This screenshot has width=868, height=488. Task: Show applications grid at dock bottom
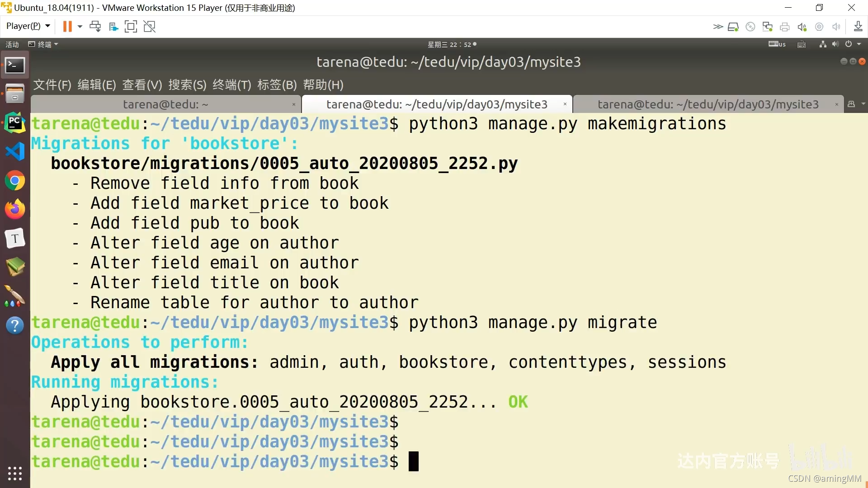(x=15, y=473)
